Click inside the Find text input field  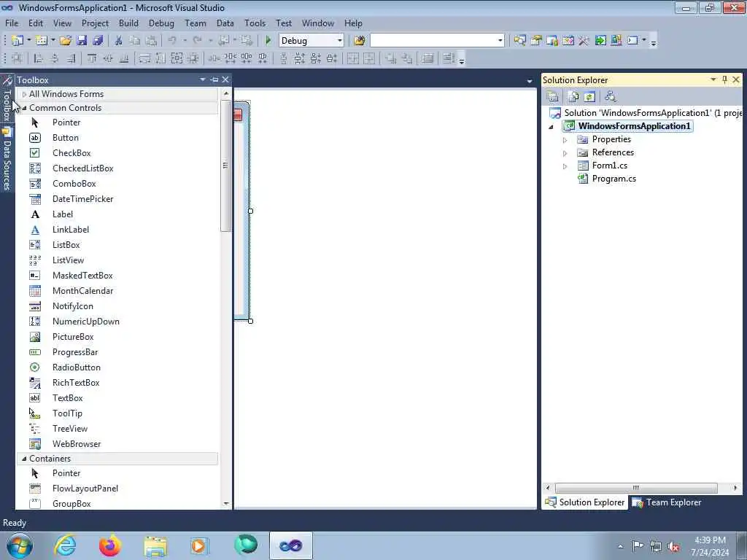[x=433, y=41]
